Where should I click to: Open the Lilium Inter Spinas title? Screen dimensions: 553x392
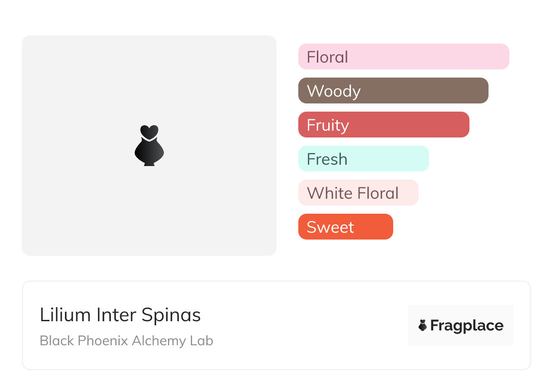click(x=120, y=315)
